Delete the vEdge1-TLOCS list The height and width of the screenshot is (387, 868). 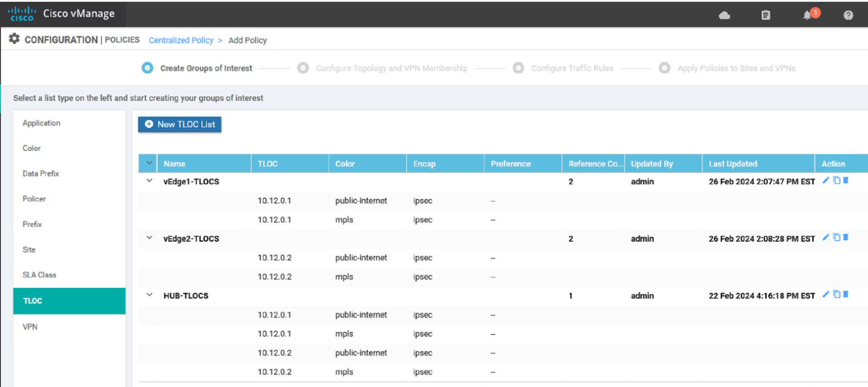[846, 180]
